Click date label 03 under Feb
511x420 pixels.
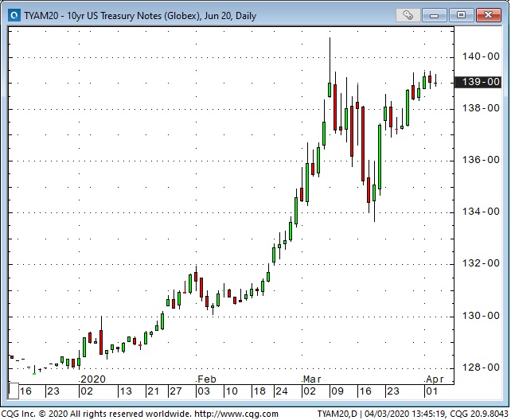[204, 391]
